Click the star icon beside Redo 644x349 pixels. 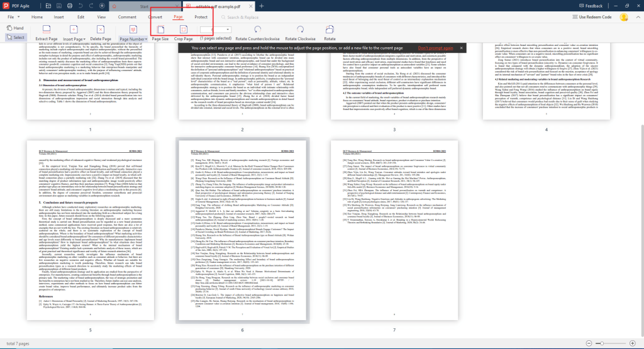(x=102, y=6)
